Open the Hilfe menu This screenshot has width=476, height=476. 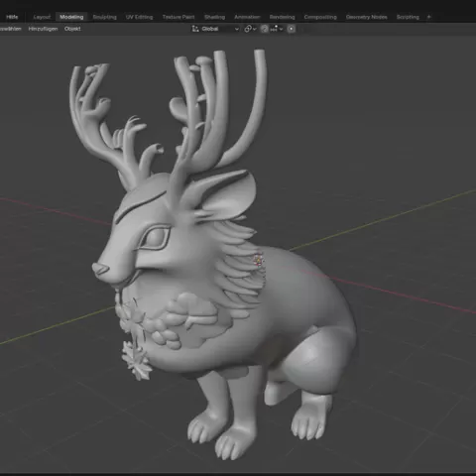tap(12, 17)
